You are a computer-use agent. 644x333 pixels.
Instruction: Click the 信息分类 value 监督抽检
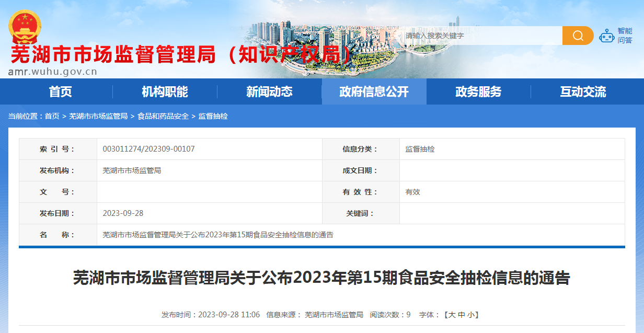coord(420,149)
